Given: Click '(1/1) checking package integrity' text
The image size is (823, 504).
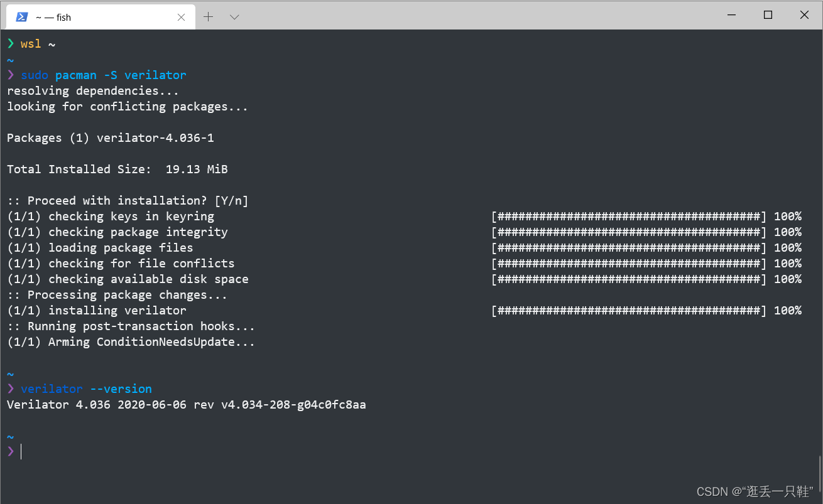Looking at the screenshot, I should click(117, 232).
